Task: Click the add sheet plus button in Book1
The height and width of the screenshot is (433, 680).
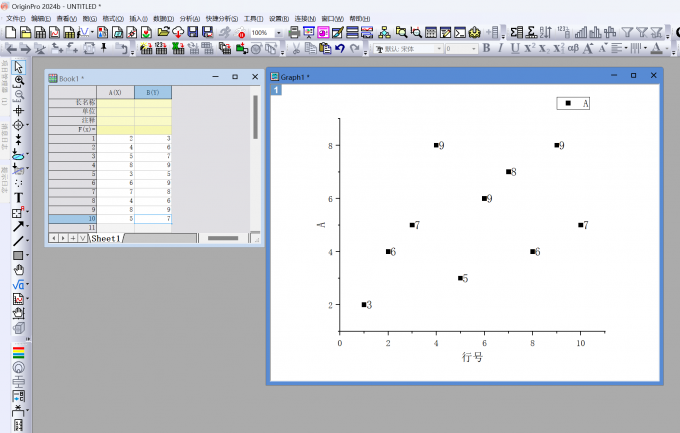Action: (73, 238)
